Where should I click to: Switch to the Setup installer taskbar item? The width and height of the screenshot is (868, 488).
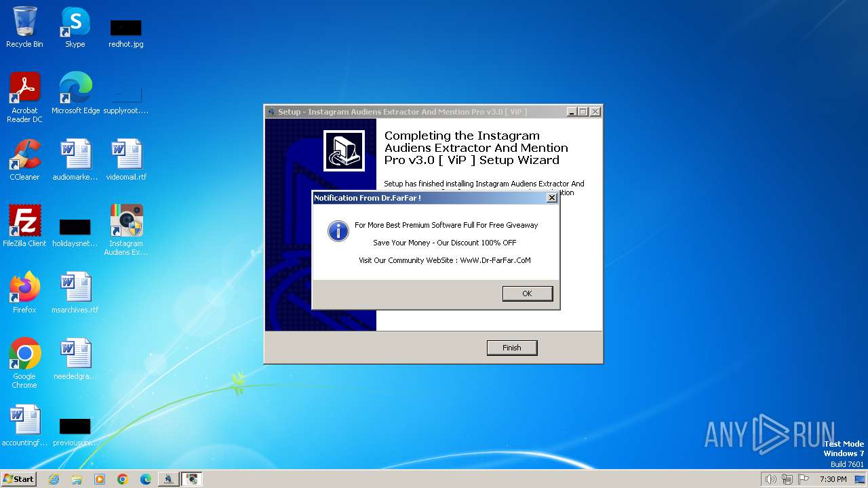[168, 479]
